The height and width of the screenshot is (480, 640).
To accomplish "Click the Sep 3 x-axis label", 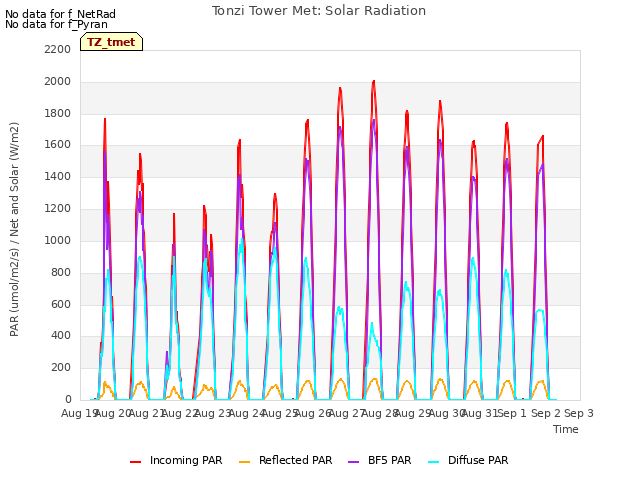I will pos(579,413).
